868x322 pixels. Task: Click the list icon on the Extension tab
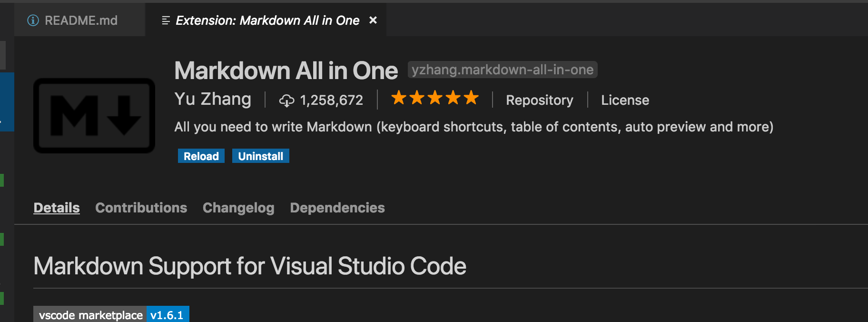tap(166, 20)
